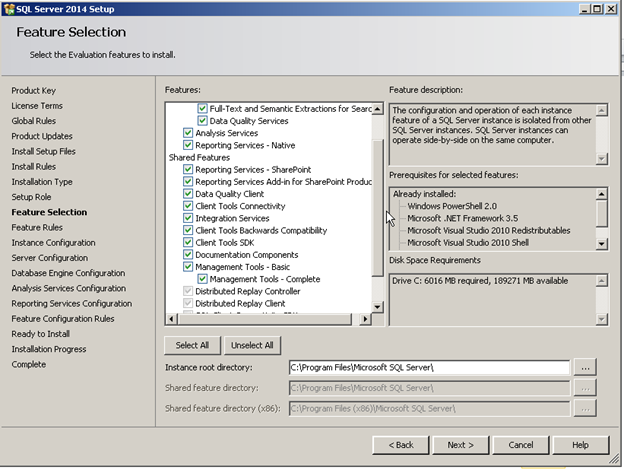
Task: Click Drive C disk space requirement text
Action: click(x=480, y=281)
